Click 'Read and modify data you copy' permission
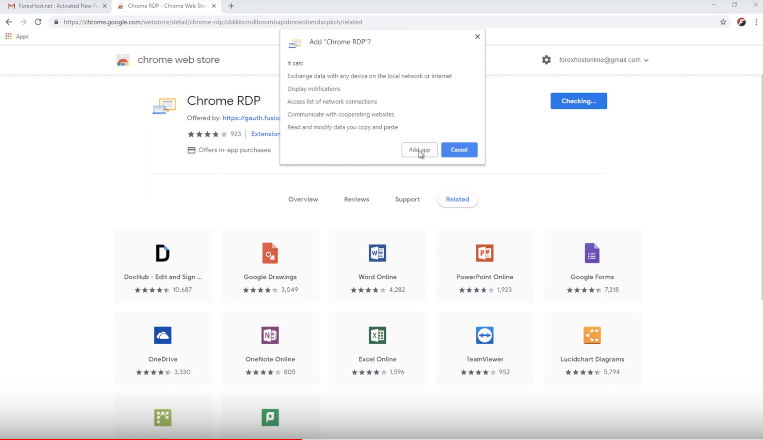Screen dimensions: 763x440 (343, 127)
